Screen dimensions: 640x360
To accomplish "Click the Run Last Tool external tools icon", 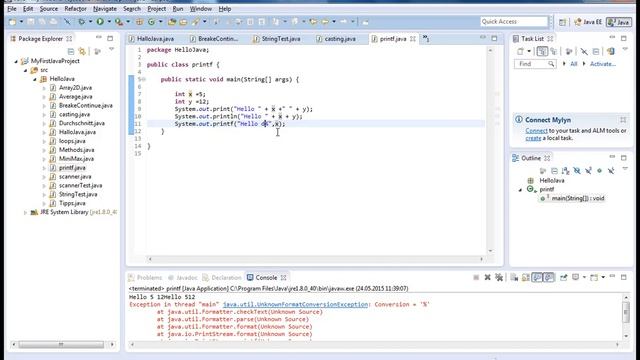I will click(x=119, y=22).
